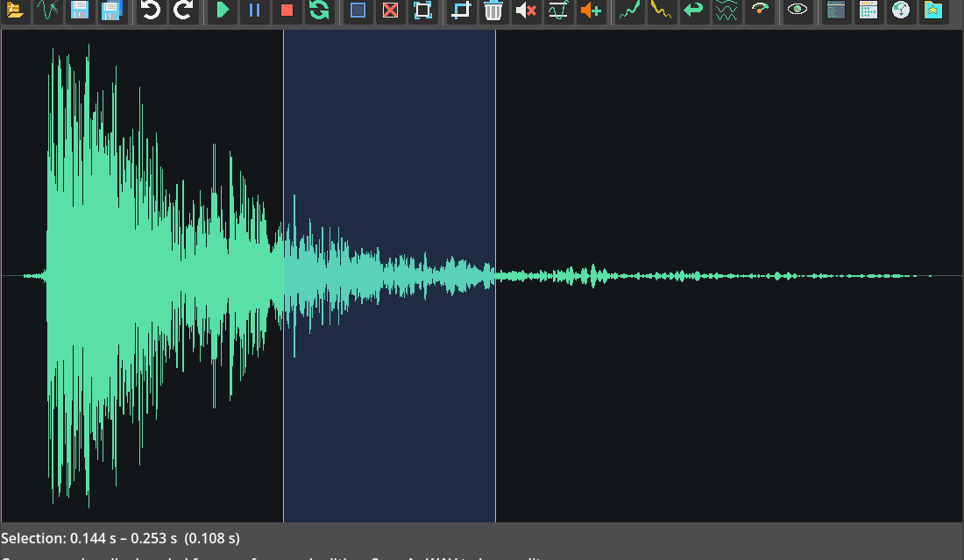Open an audio file with the folder icon
Image resolution: width=964 pixels, height=560 pixels.
pyautogui.click(x=16, y=10)
